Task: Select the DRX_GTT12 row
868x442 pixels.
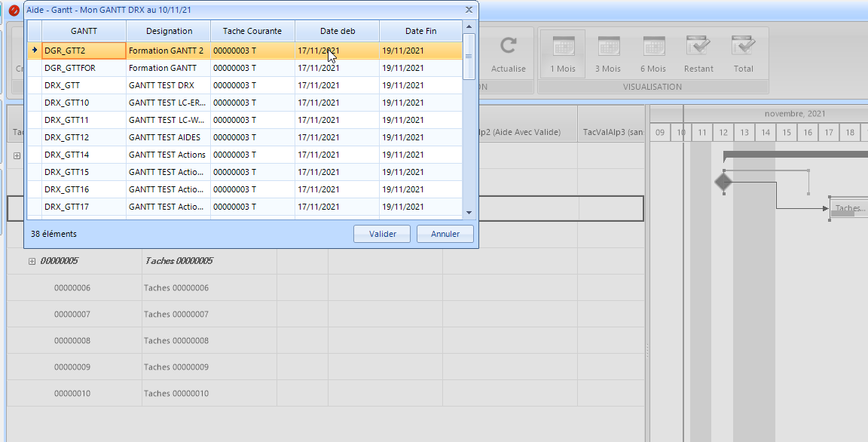Action: click(66, 137)
